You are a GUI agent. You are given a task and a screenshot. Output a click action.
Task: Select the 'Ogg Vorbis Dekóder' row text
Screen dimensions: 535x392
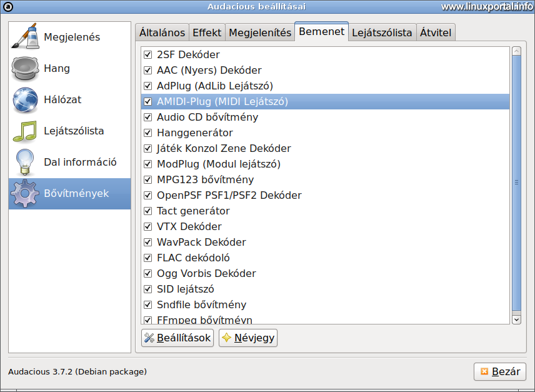pyautogui.click(x=206, y=274)
